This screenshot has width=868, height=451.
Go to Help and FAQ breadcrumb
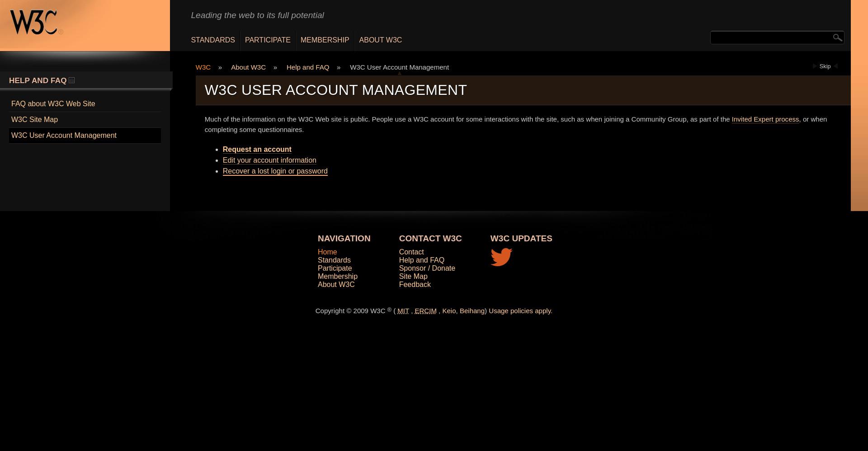[x=307, y=67]
